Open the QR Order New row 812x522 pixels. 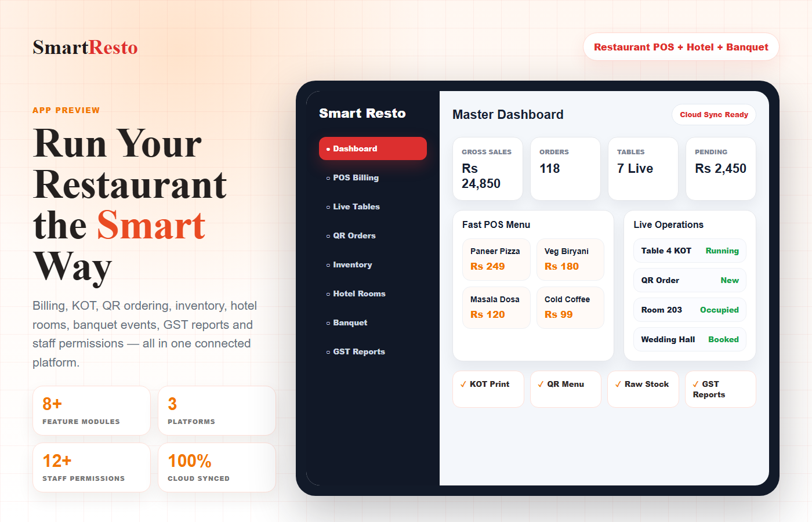click(x=690, y=280)
